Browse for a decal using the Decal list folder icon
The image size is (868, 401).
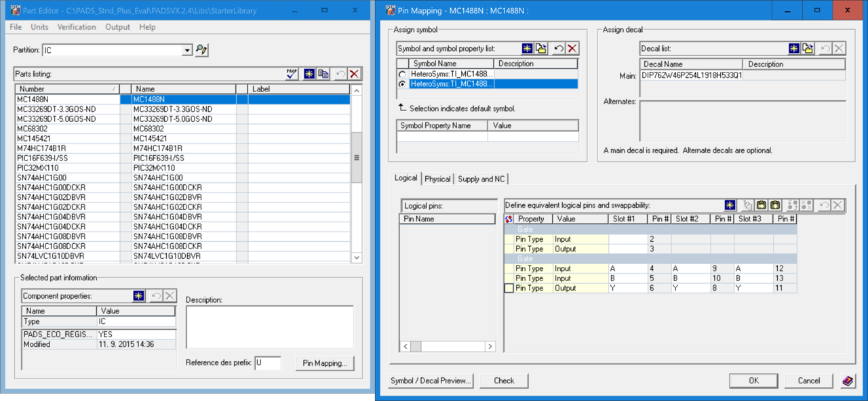tap(808, 48)
